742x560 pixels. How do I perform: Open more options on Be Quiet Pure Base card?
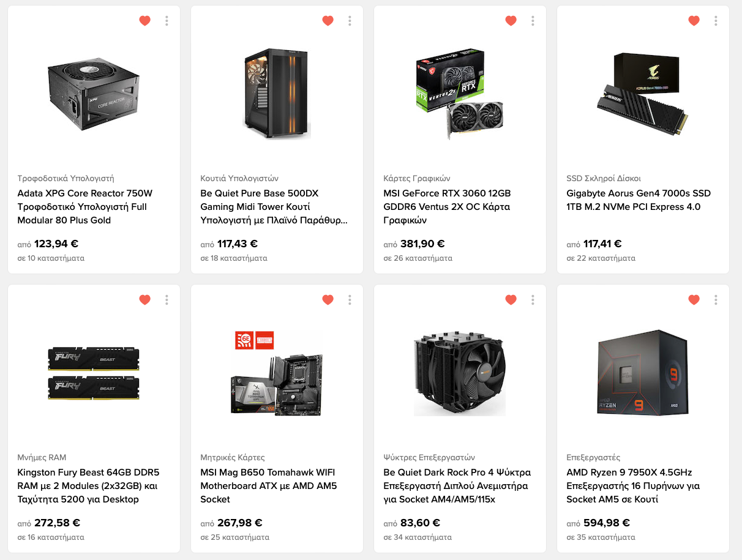(x=350, y=21)
